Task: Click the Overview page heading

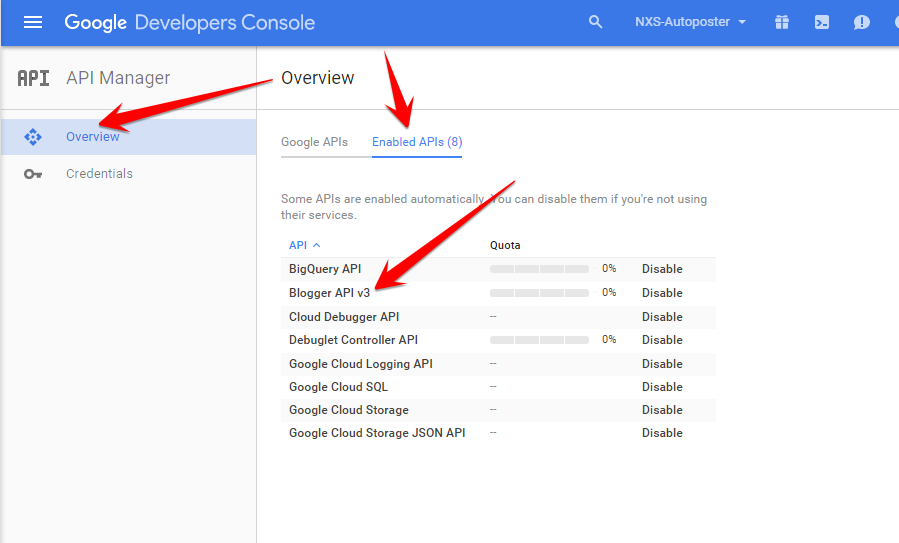Action: click(318, 78)
